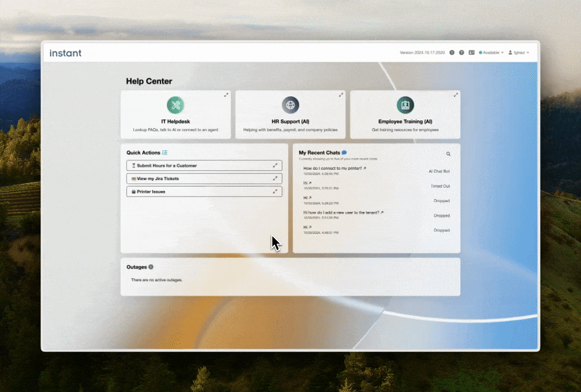Open the fghazi user menu
The image size is (581, 392).
pos(519,53)
